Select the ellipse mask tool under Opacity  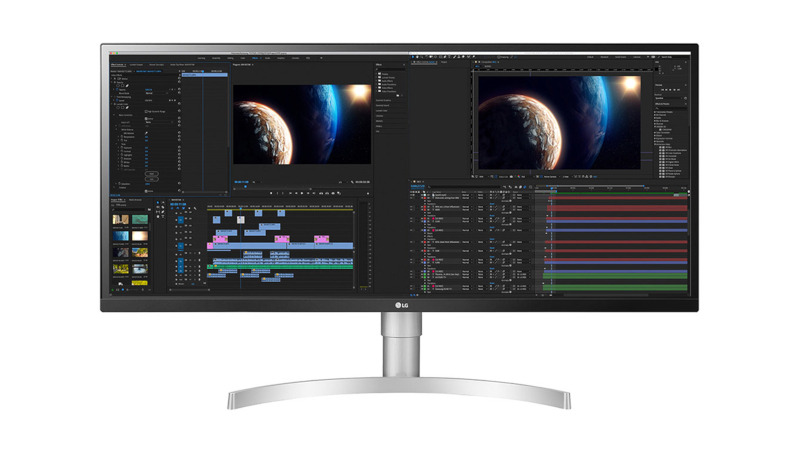click(x=118, y=86)
